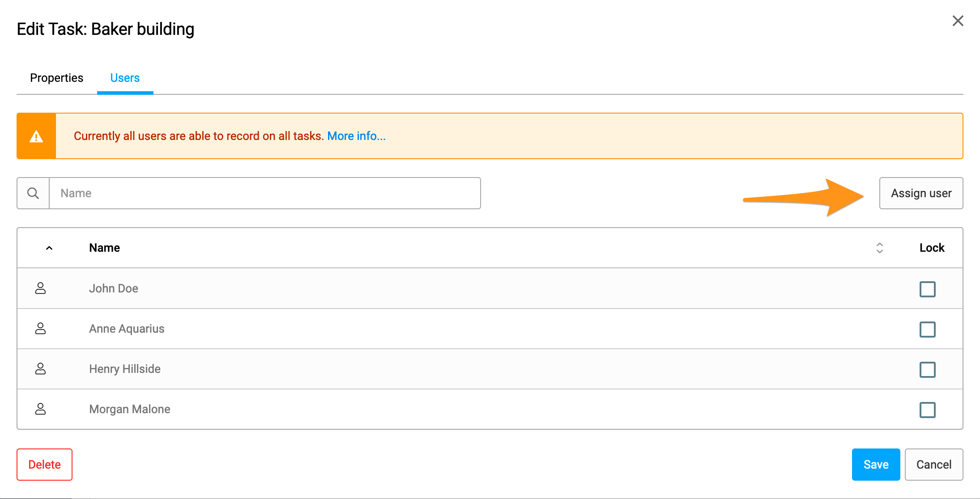Click the user icon beside Henry Hillside
Image resolution: width=980 pixels, height=499 pixels.
coord(40,369)
